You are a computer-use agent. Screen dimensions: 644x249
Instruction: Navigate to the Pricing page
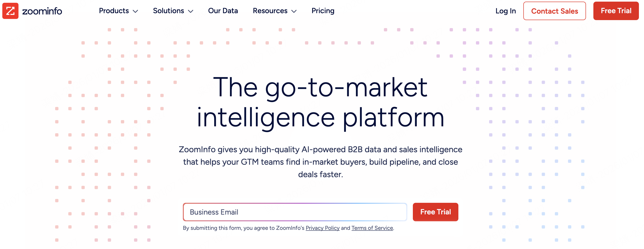click(x=323, y=11)
